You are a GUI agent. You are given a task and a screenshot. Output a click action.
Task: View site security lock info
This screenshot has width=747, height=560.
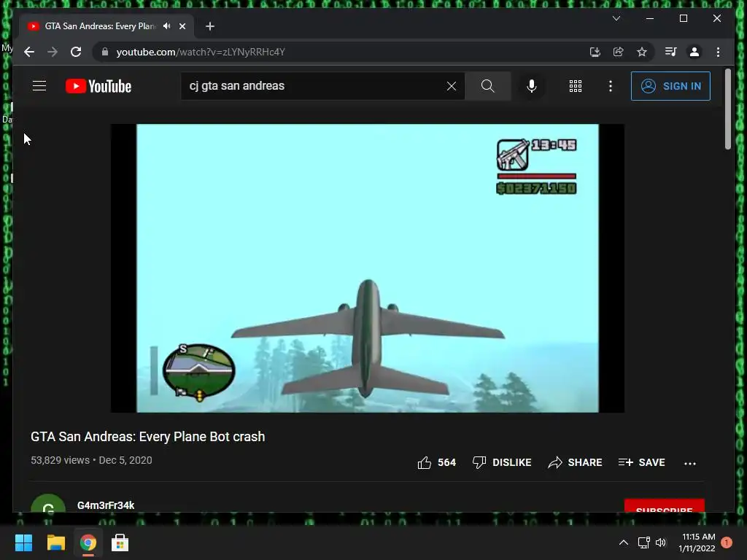tap(105, 52)
